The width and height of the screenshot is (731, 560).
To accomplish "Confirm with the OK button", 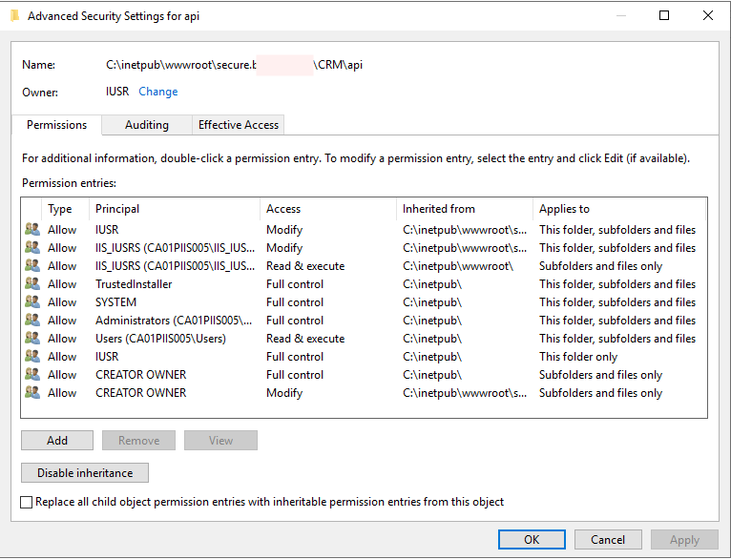I will [532, 539].
